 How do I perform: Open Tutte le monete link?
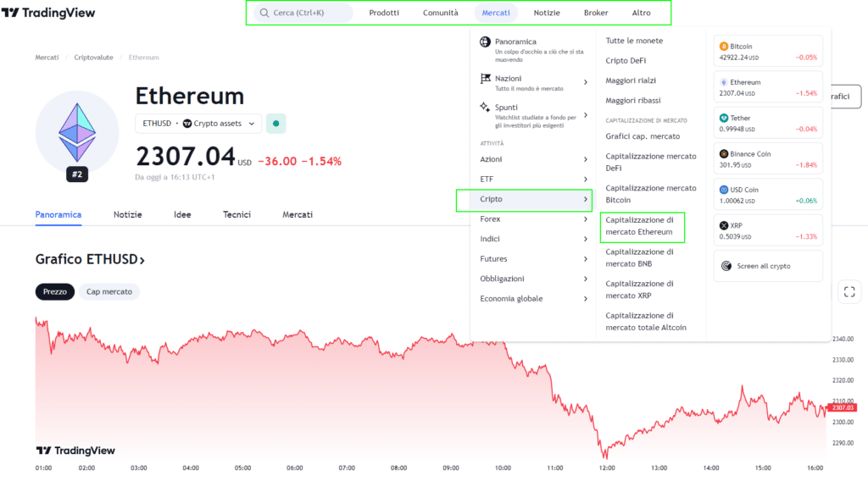coord(634,41)
